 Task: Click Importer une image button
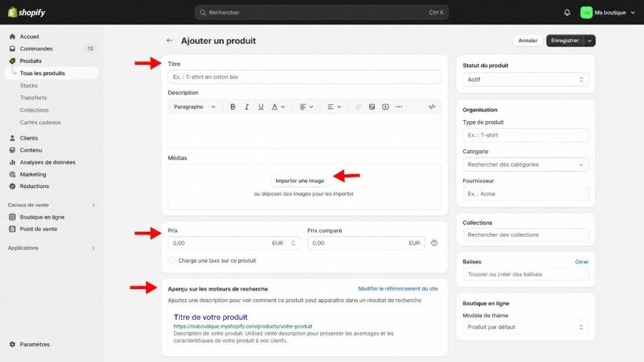tap(299, 180)
